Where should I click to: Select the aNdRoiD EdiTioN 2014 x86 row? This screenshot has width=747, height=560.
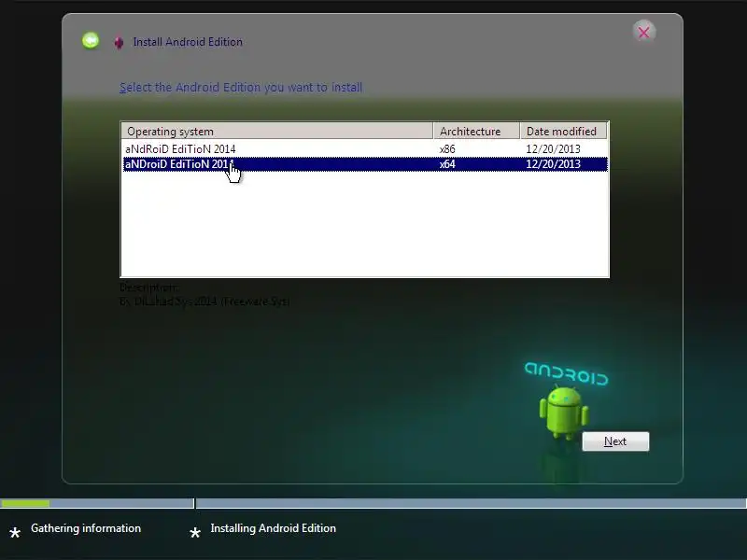(365, 149)
